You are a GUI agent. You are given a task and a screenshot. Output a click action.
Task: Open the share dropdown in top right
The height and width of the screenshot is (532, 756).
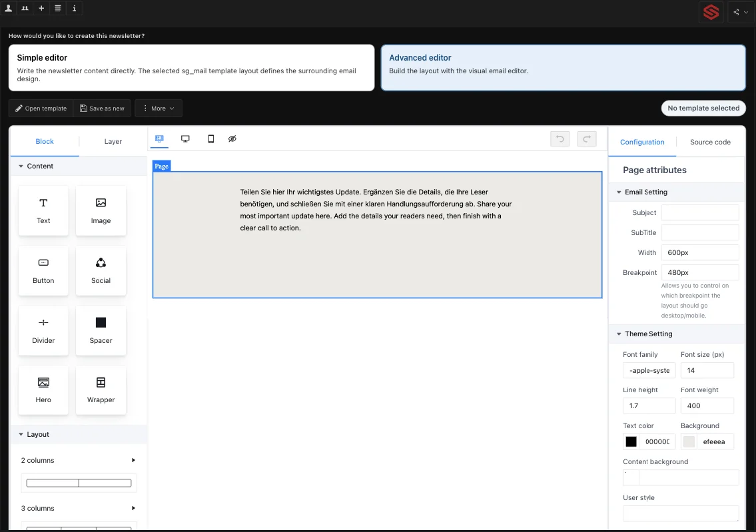coord(741,12)
